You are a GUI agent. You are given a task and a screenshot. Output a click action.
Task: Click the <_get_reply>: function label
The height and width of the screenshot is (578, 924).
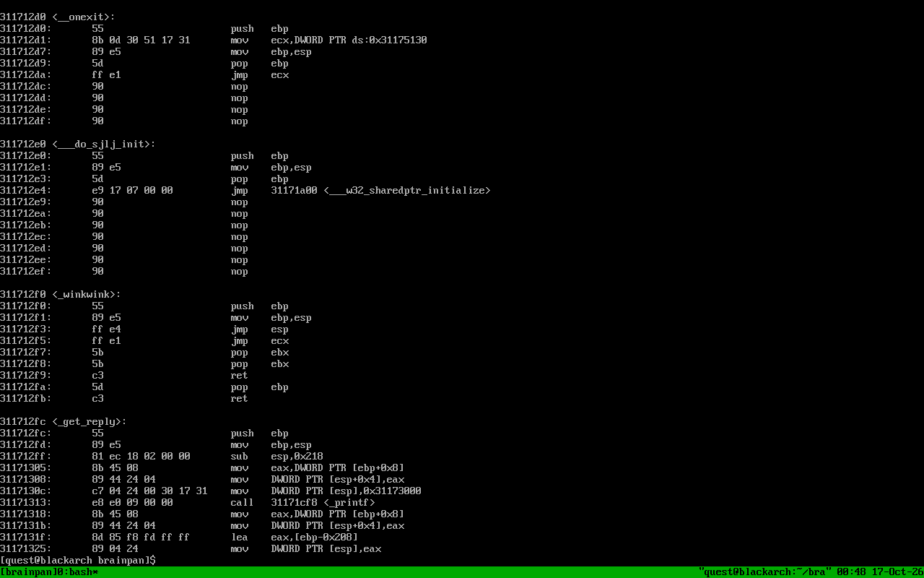90,422
